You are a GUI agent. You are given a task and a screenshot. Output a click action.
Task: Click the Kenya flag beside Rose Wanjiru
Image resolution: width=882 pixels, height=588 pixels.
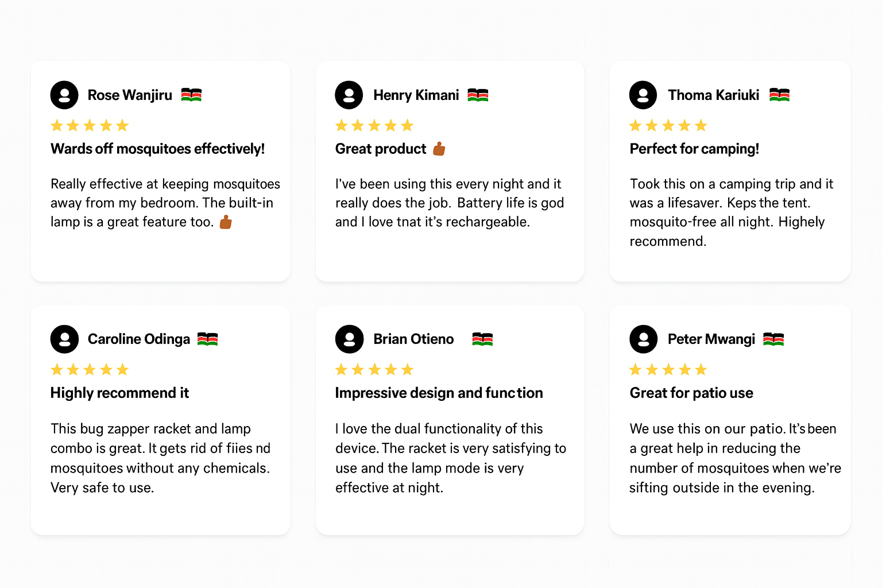(191, 95)
